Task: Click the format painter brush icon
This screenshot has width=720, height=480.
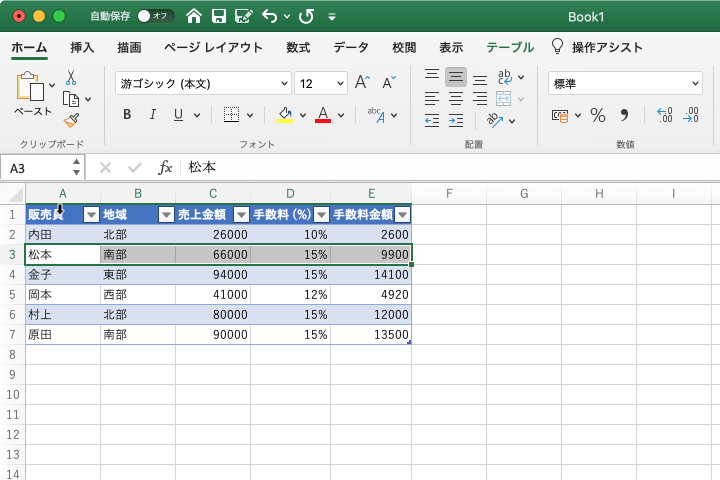Action: 71,120
